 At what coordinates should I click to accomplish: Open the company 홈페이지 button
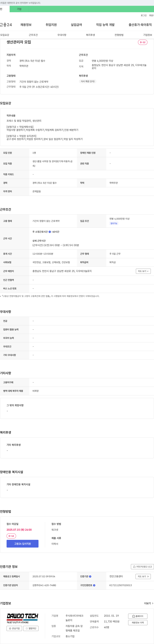(x=138, y=616)
